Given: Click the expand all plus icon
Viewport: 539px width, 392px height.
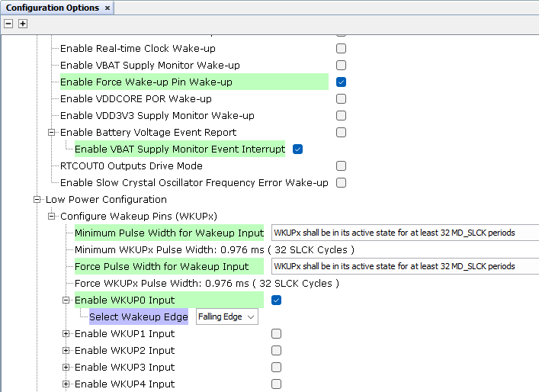Looking at the screenshot, I should pos(23,24).
